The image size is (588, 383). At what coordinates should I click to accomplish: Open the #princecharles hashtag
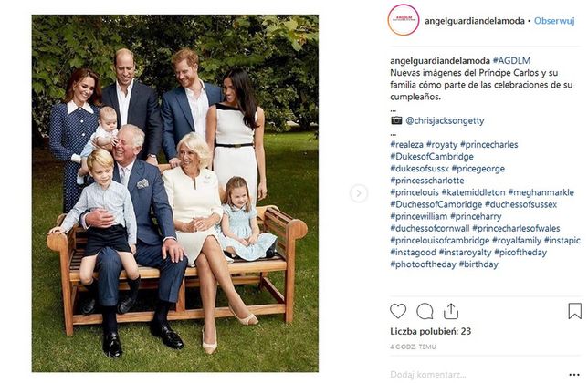pos(489,144)
